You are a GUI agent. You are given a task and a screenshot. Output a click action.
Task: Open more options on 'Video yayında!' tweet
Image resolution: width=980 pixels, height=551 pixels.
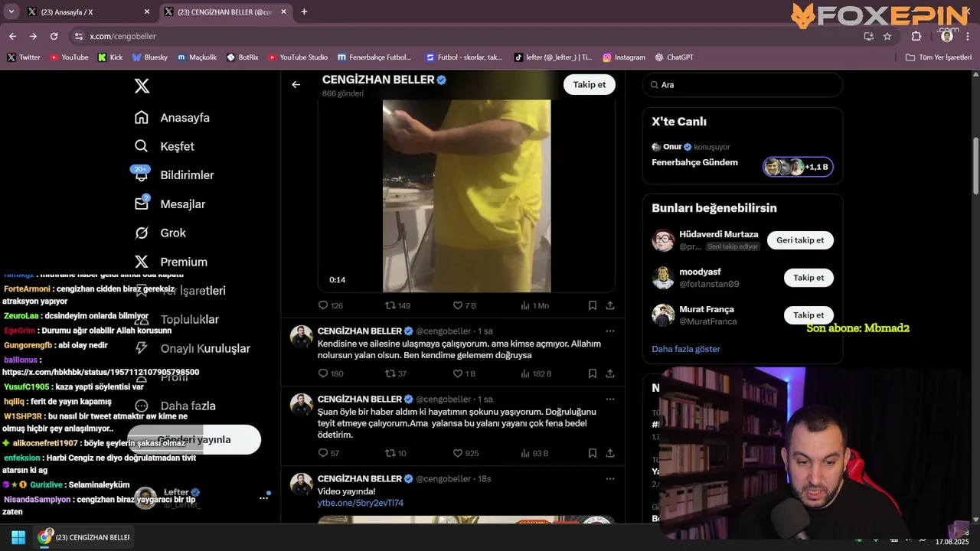[x=610, y=479]
